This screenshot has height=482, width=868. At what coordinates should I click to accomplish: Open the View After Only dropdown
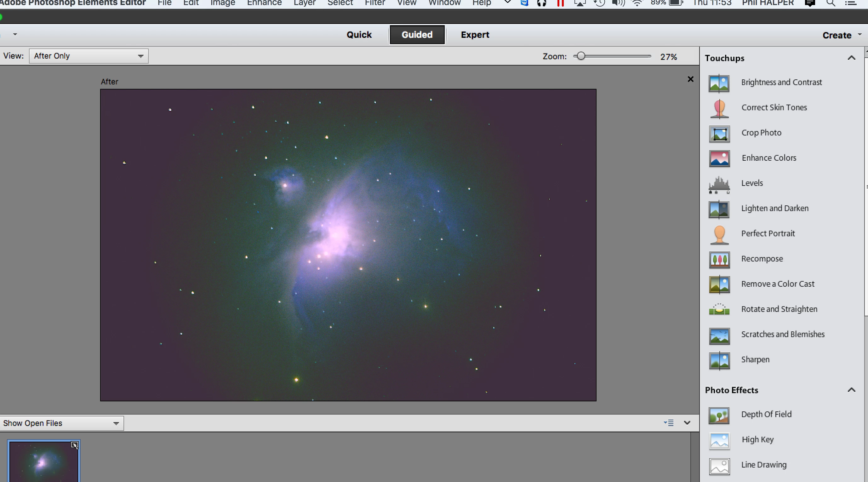tap(89, 56)
